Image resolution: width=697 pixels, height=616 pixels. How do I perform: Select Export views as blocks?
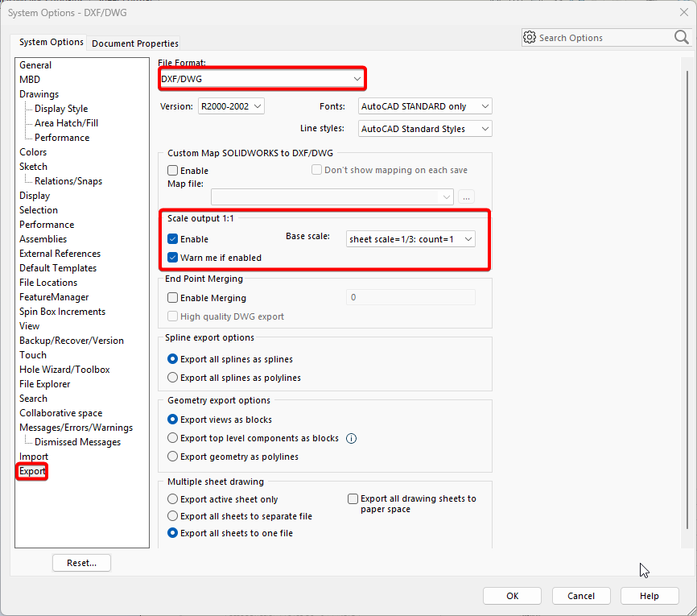(172, 420)
